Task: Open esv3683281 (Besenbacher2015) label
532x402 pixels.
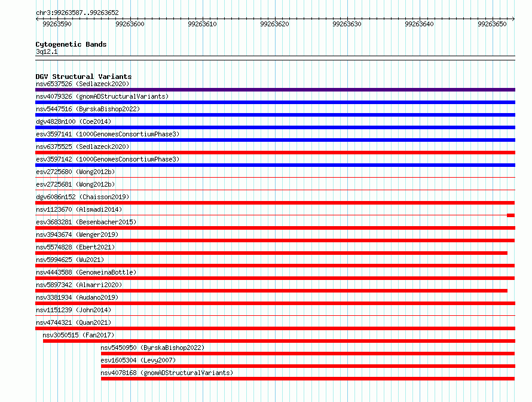Action: pyautogui.click(x=86, y=222)
